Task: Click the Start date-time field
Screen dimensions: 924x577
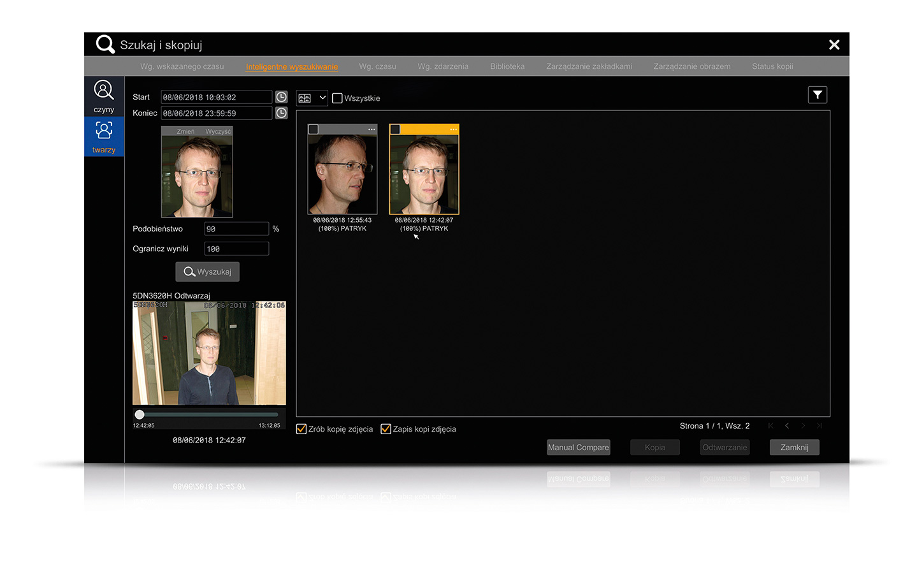Action: pyautogui.click(x=217, y=97)
